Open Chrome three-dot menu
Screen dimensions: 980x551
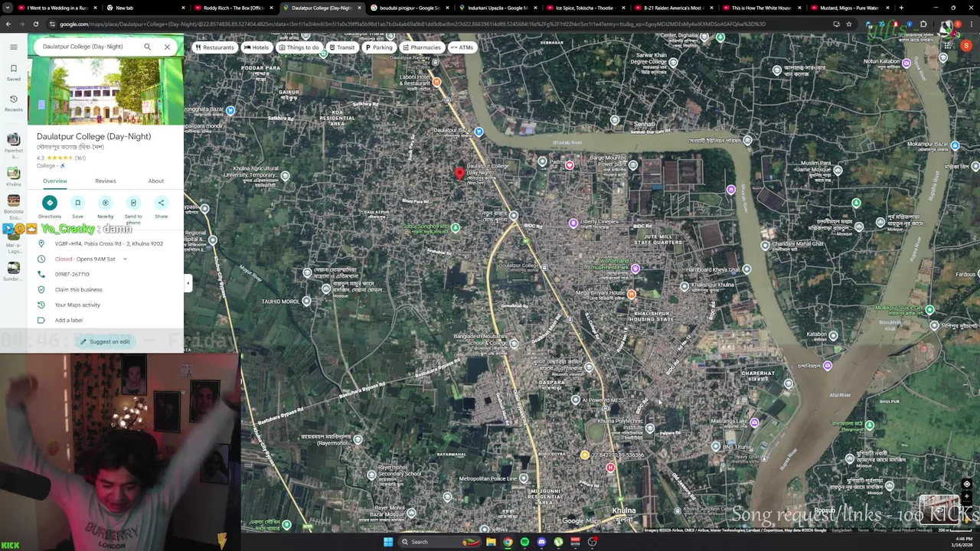972,24
